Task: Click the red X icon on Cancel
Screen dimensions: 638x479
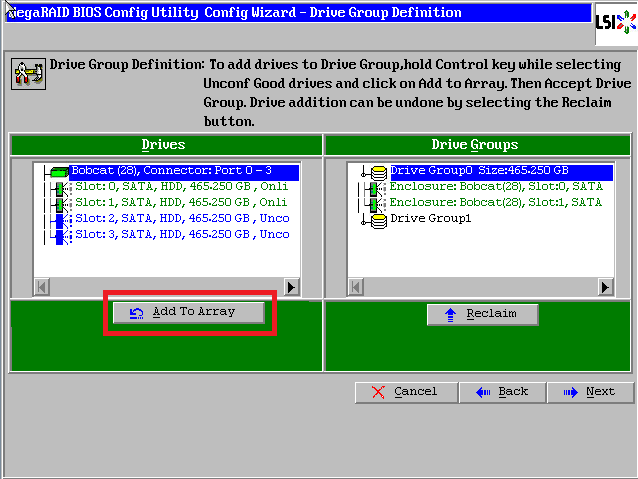Action: (378, 392)
